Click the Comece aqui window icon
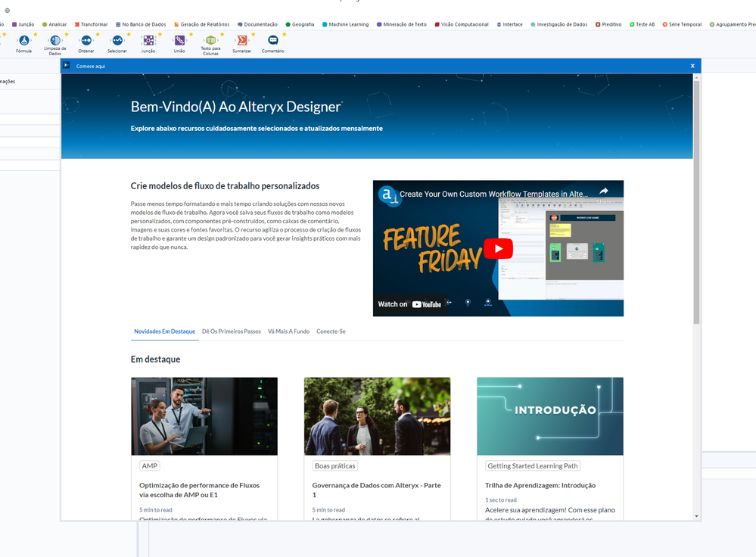756x557 pixels. click(67, 66)
